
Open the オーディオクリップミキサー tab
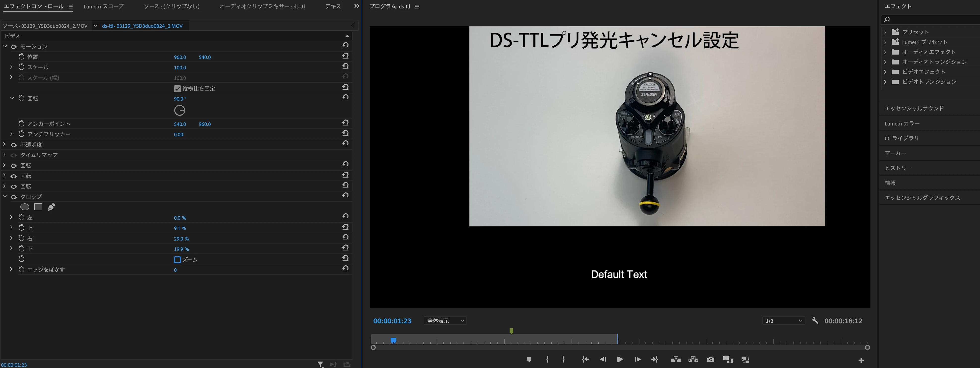[x=262, y=6]
